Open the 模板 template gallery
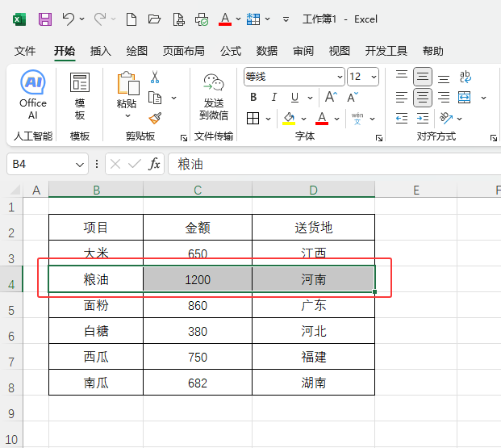 [x=80, y=96]
